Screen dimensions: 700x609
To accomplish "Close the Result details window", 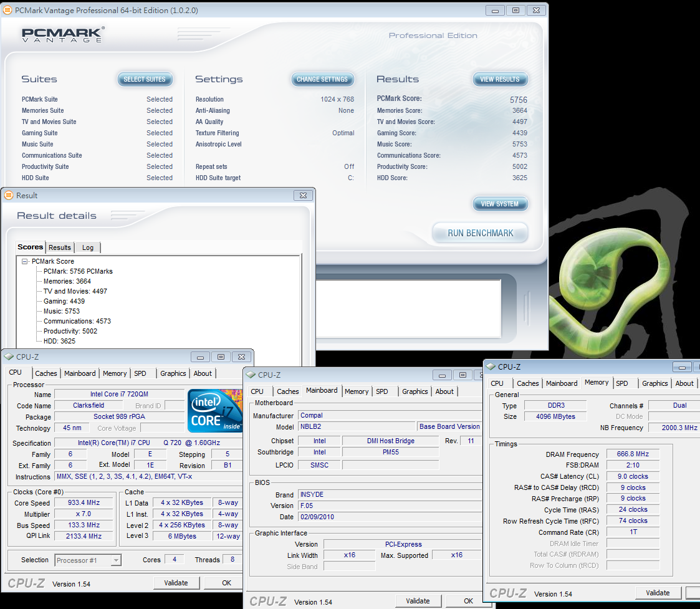I will [x=303, y=195].
